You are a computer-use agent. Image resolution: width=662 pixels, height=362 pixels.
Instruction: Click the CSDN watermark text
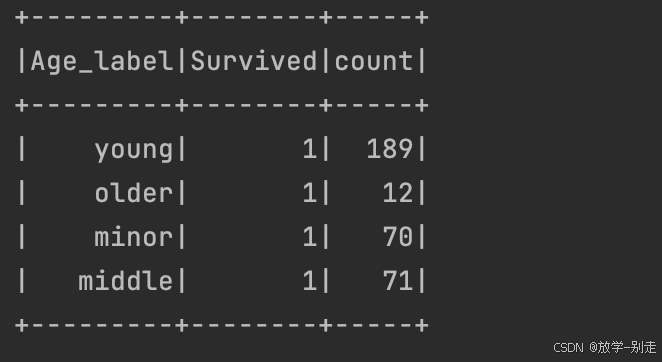tap(568, 348)
